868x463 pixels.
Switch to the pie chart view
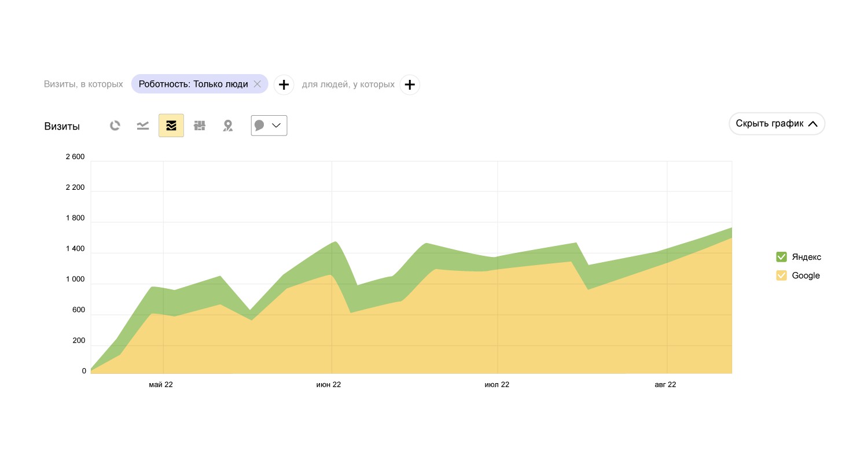click(x=115, y=126)
